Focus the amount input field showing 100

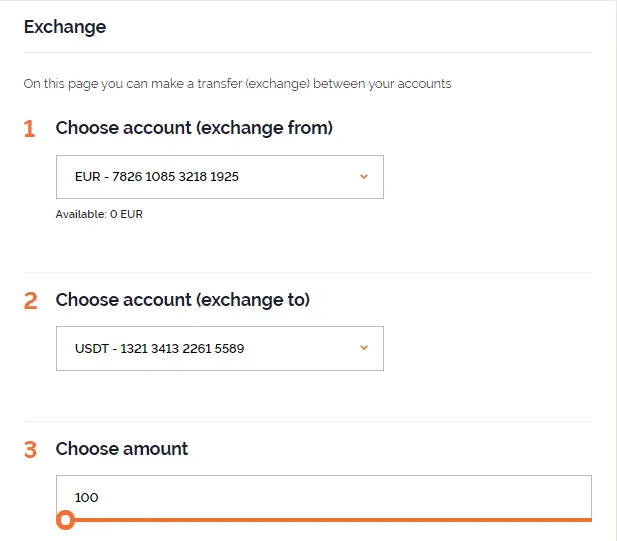tap(323, 497)
